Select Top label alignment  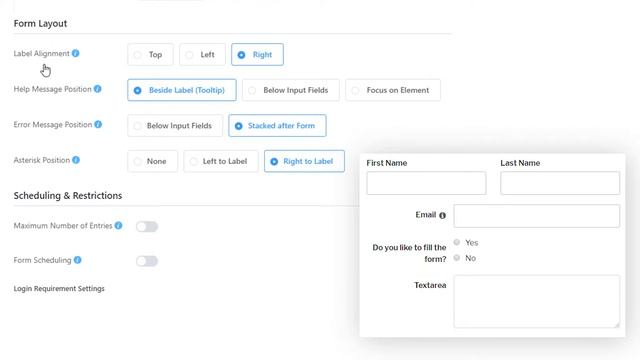click(150, 54)
